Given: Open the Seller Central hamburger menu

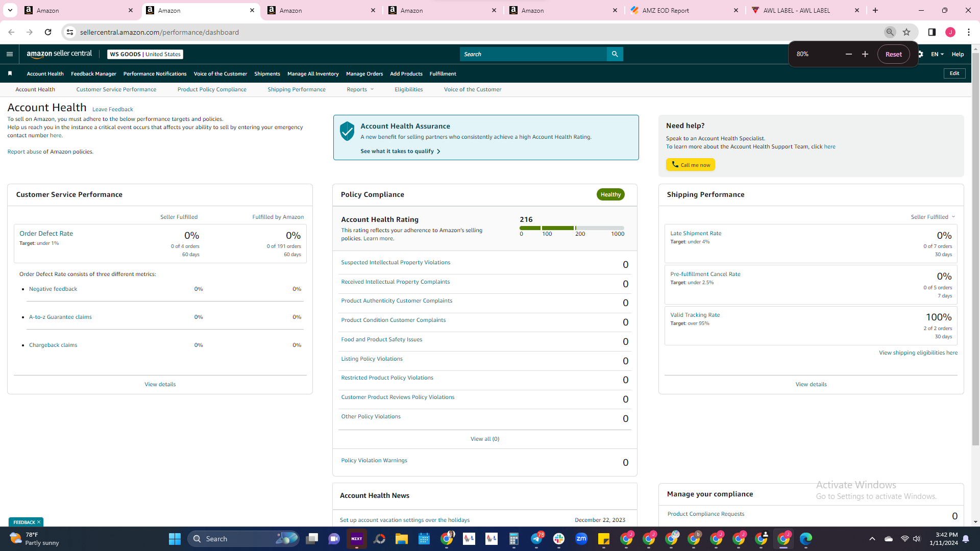Looking at the screenshot, I should coord(10,54).
